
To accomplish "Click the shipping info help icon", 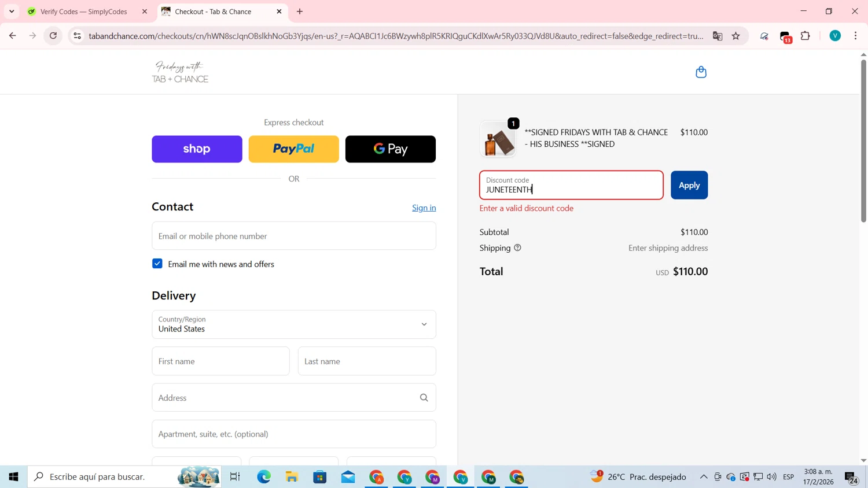I will (517, 247).
